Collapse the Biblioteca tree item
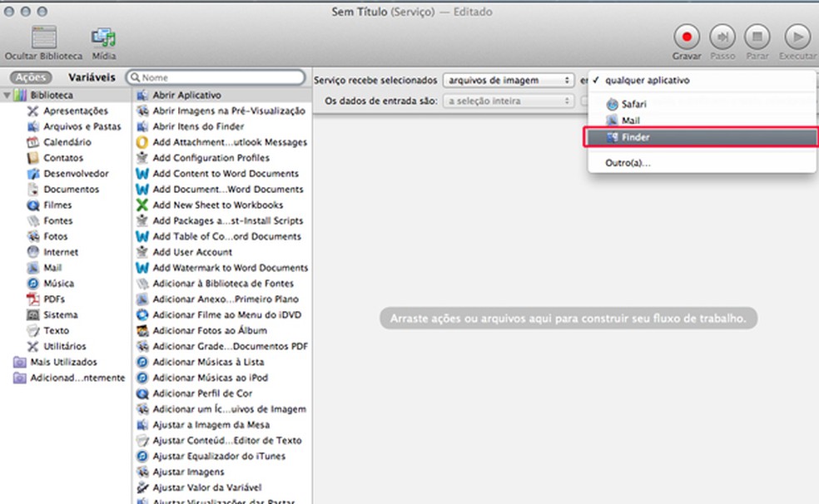Screen dimensions: 819x504 pos(8,95)
